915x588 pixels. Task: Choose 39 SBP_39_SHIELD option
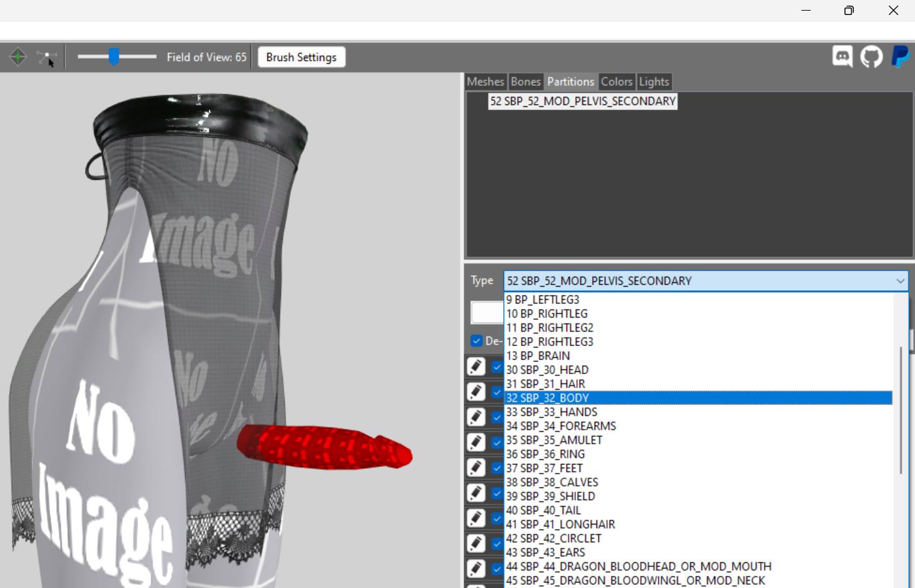pyautogui.click(x=699, y=496)
